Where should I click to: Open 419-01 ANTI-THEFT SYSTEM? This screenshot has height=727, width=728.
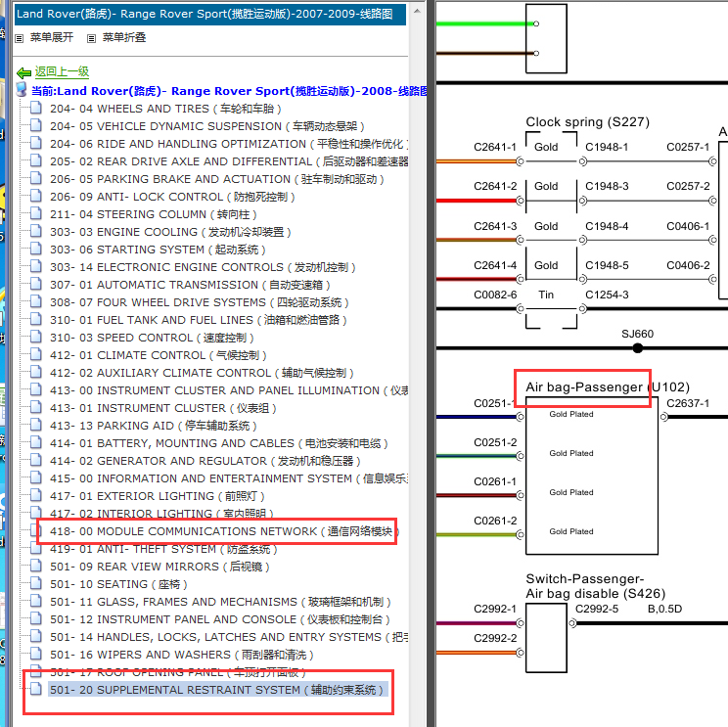click(x=163, y=550)
